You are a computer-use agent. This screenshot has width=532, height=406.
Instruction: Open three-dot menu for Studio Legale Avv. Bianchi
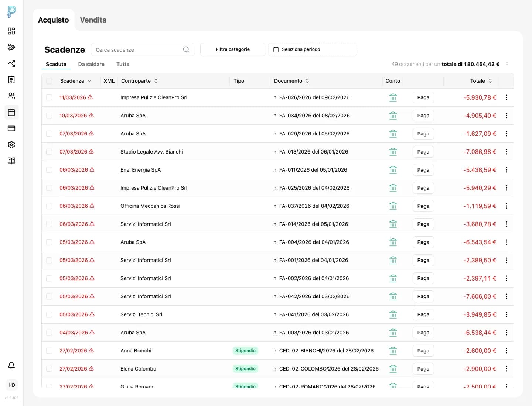click(x=506, y=152)
